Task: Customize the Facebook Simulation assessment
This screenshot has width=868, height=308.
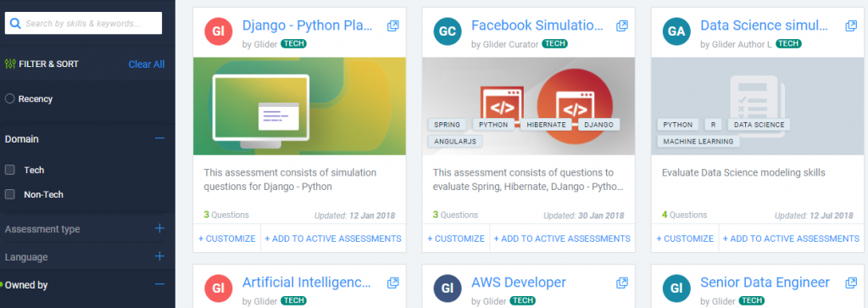Action: click(x=456, y=238)
